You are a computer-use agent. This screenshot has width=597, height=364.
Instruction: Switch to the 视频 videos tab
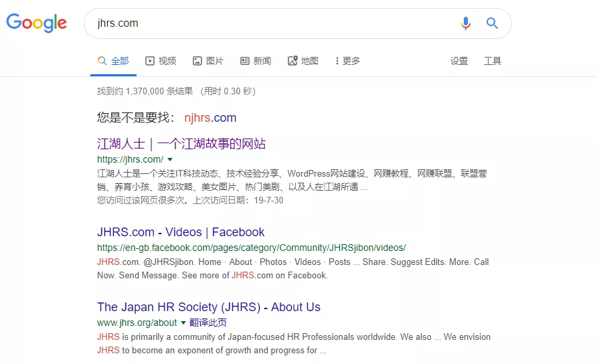coord(161,61)
